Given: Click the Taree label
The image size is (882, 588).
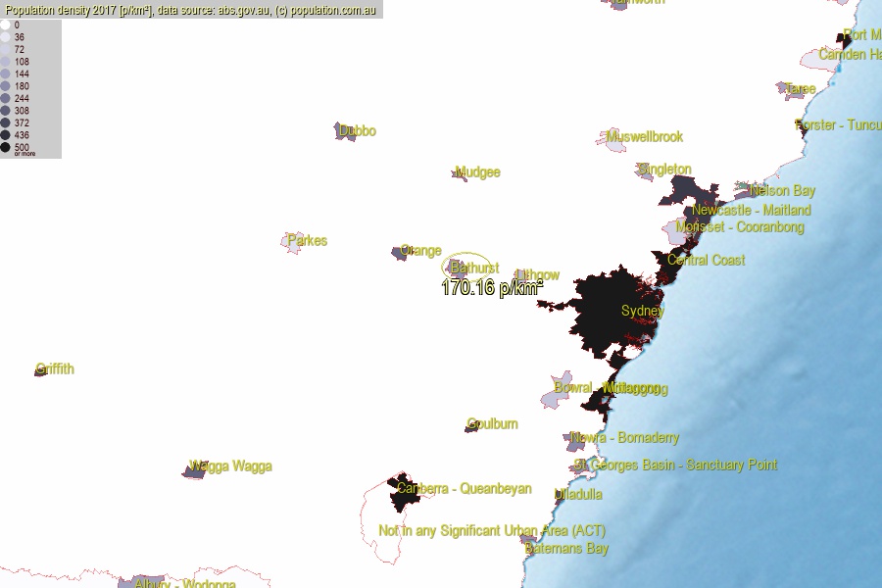Looking at the screenshot, I should tap(800, 89).
